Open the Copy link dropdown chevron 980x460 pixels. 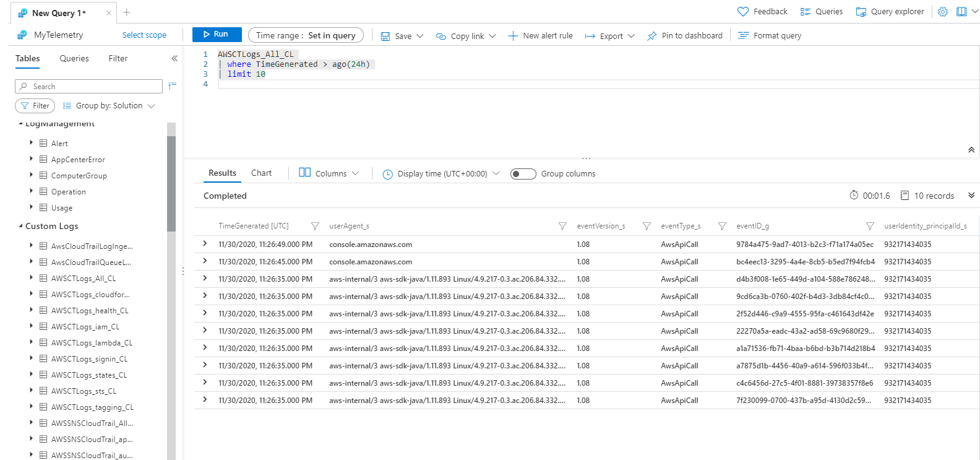492,36
